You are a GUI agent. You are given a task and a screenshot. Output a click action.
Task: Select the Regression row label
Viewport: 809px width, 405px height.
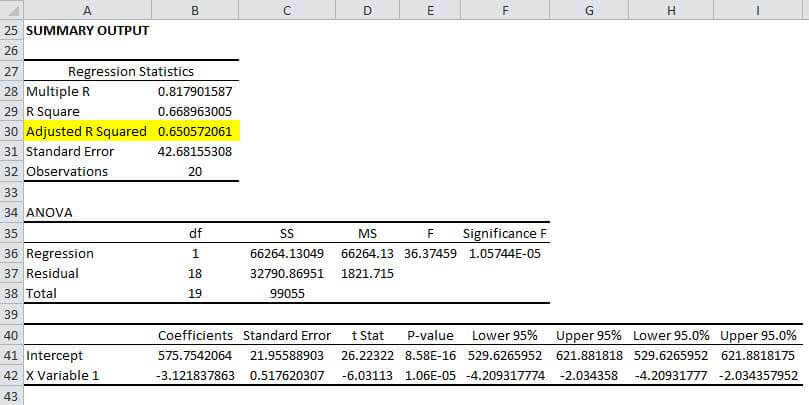[87, 254]
